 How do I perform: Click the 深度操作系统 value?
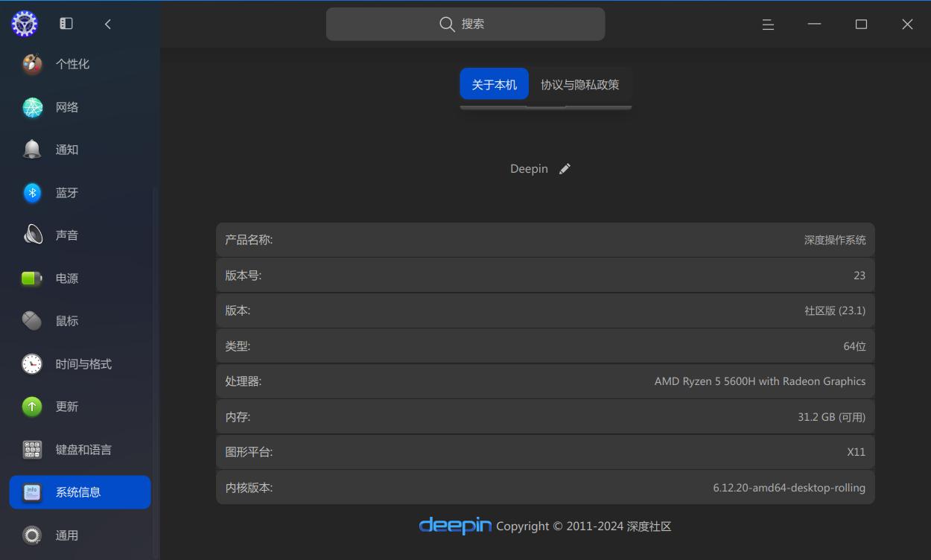click(835, 240)
